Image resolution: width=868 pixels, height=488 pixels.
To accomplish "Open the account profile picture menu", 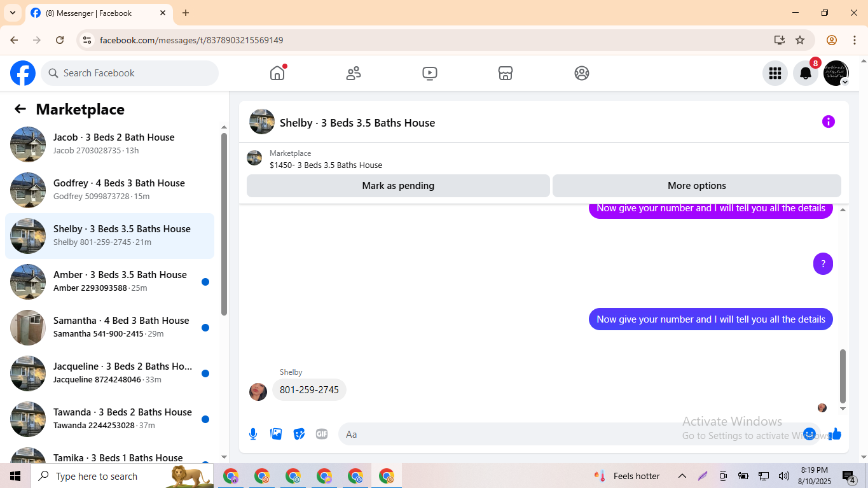I will click(836, 73).
